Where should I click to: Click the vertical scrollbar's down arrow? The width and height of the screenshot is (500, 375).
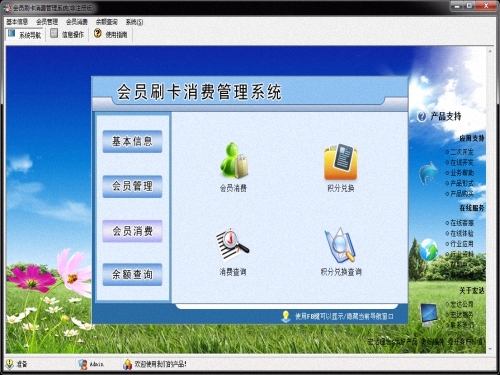click(490, 349)
